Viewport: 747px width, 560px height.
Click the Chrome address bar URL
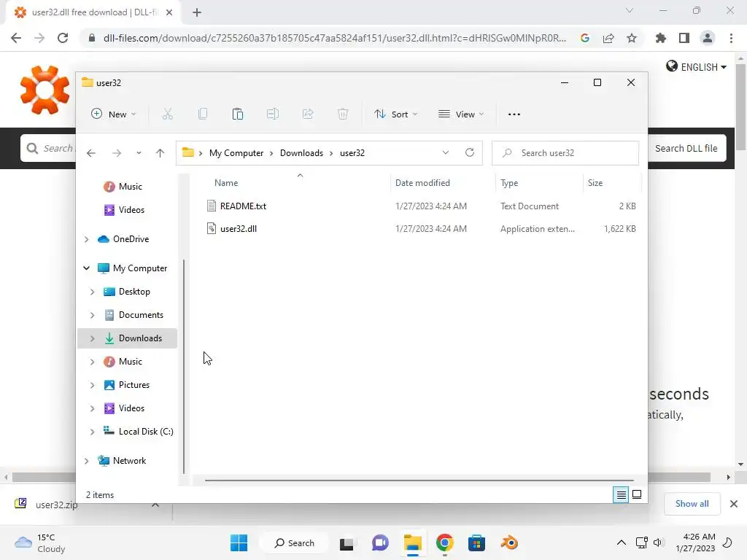coord(334,38)
